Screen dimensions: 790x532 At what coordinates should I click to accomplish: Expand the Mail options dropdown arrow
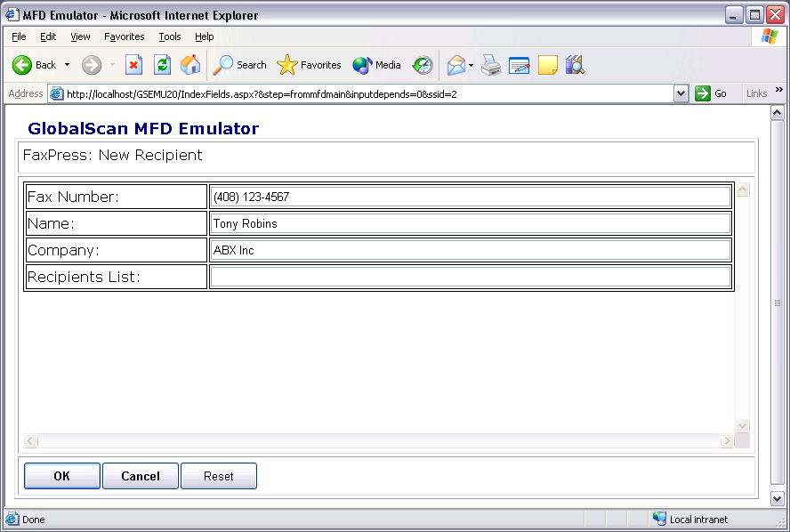[x=472, y=65]
